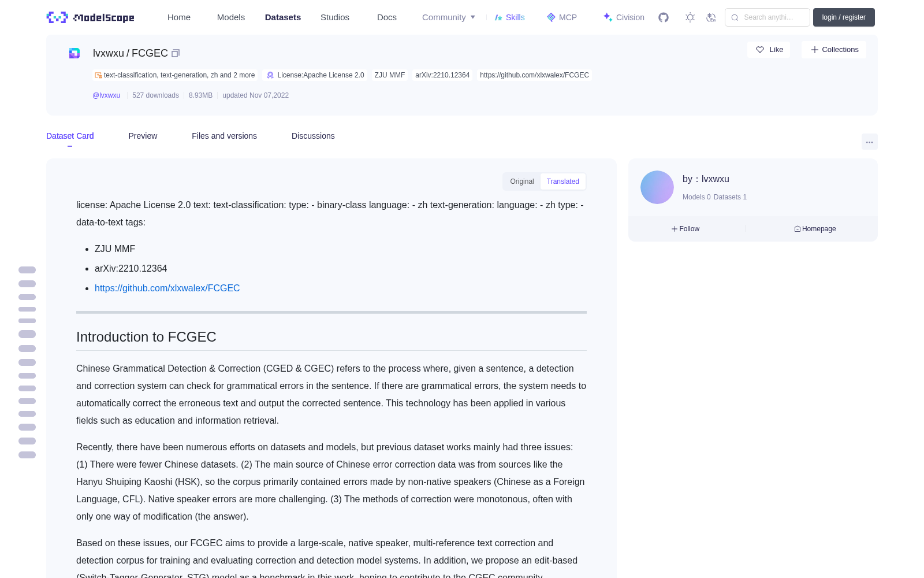Click the 'Datasets 1' count text

tap(730, 197)
